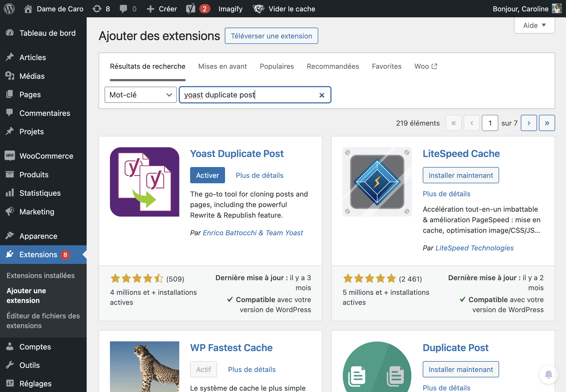Click the Yoast SEO icon in admin bar

[191, 9]
